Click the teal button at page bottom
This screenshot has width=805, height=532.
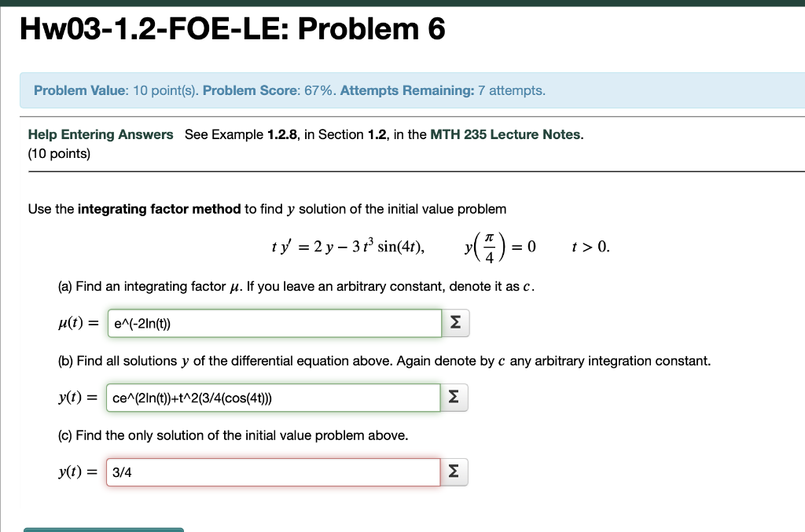click(104, 529)
